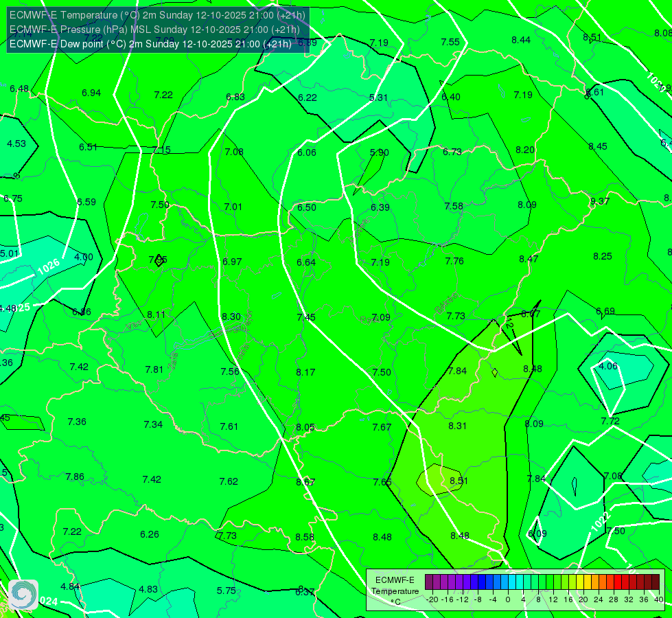672x618 pixels.
Task: Click the 4.06 temperature value
Action: tap(607, 366)
